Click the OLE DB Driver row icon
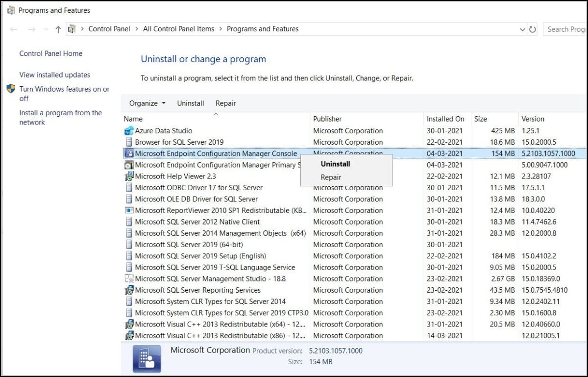Viewport: 588px width, 377px height. pos(129,199)
